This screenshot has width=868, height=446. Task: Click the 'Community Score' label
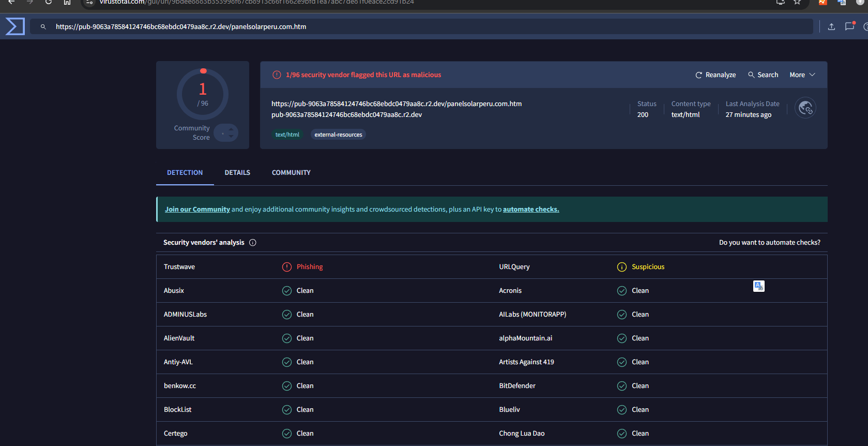192,133
